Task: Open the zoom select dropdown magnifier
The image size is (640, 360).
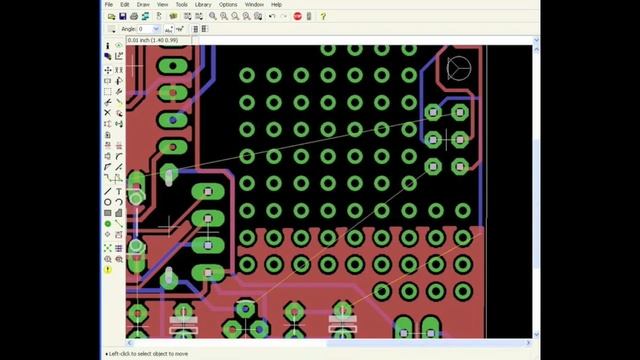Action: 258,16
